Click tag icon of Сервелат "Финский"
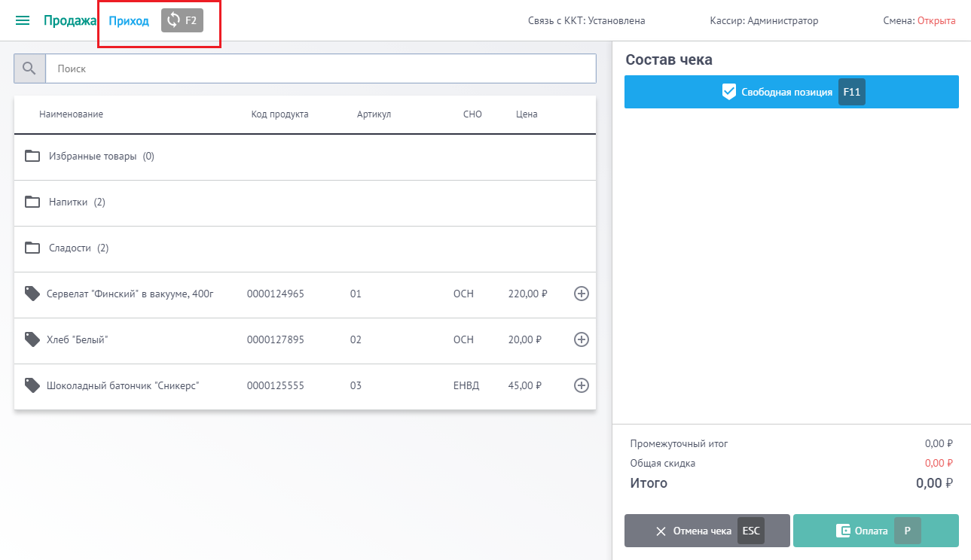The height and width of the screenshot is (560, 971). click(x=32, y=294)
